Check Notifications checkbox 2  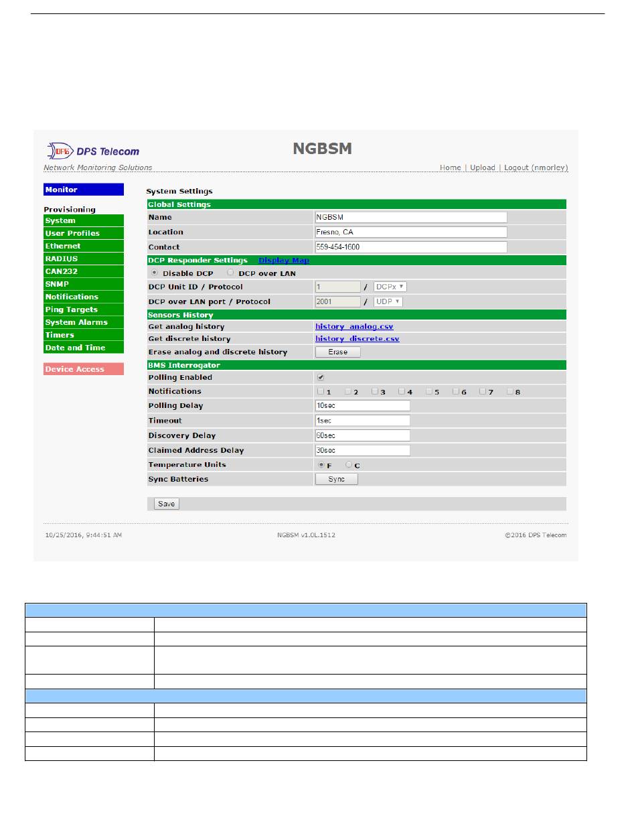point(348,391)
